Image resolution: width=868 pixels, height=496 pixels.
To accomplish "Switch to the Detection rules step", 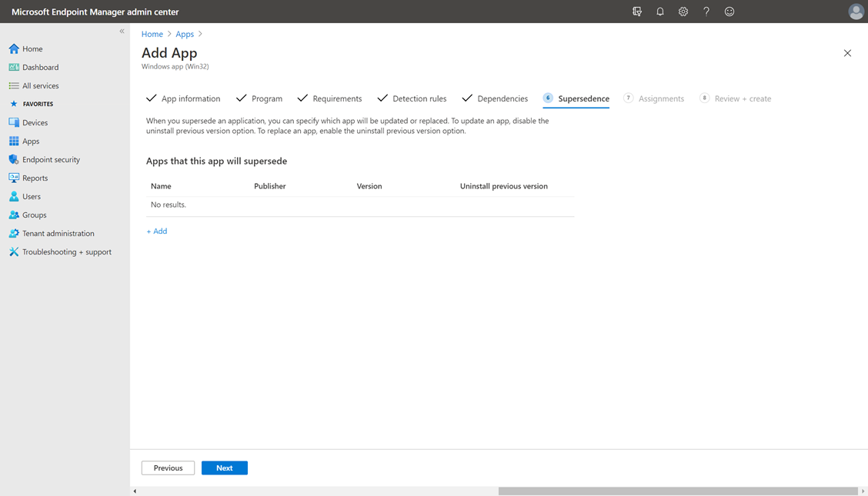I will pyautogui.click(x=419, y=98).
